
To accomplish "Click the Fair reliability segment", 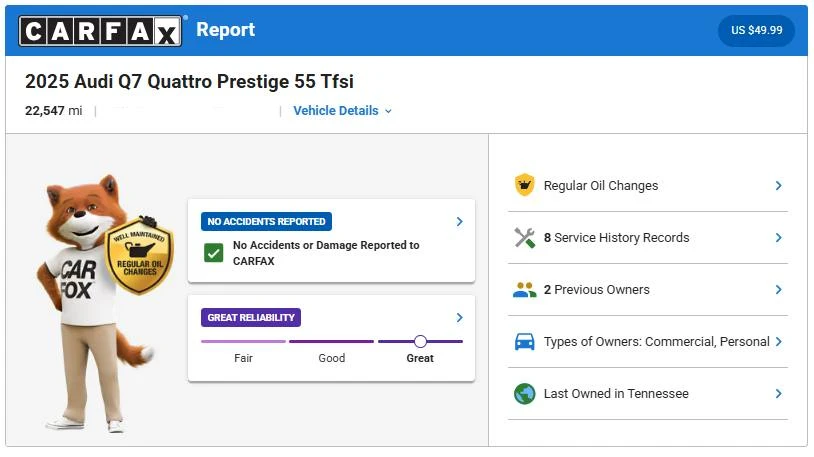I will (x=243, y=341).
